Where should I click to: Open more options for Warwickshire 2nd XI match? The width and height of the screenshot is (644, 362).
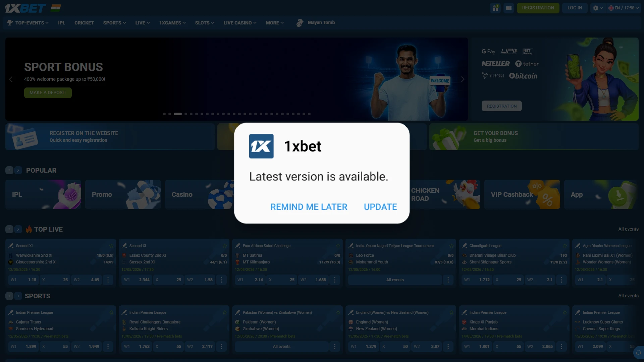click(108, 280)
